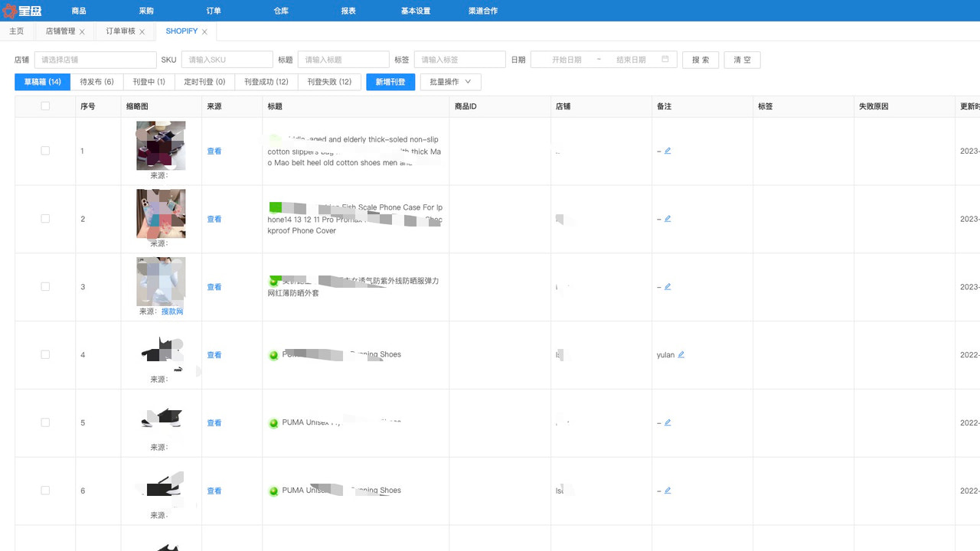The height and width of the screenshot is (551, 980).
Task: Check the checkbox for row 4
Action: (x=45, y=354)
